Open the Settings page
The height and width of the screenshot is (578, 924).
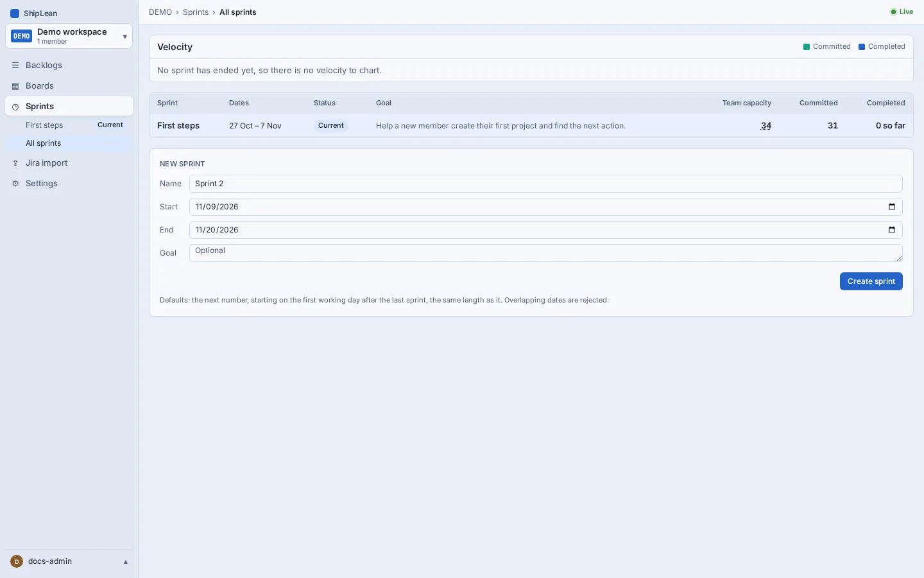(x=69, y=184)
